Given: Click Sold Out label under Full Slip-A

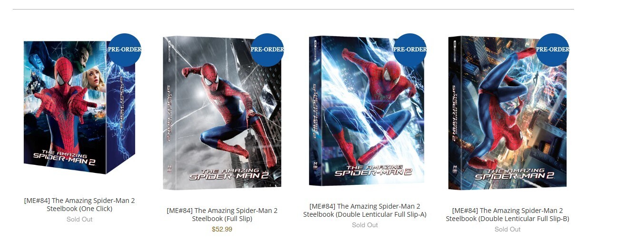Looking at the screenshot, I should [x=365, y=225].
